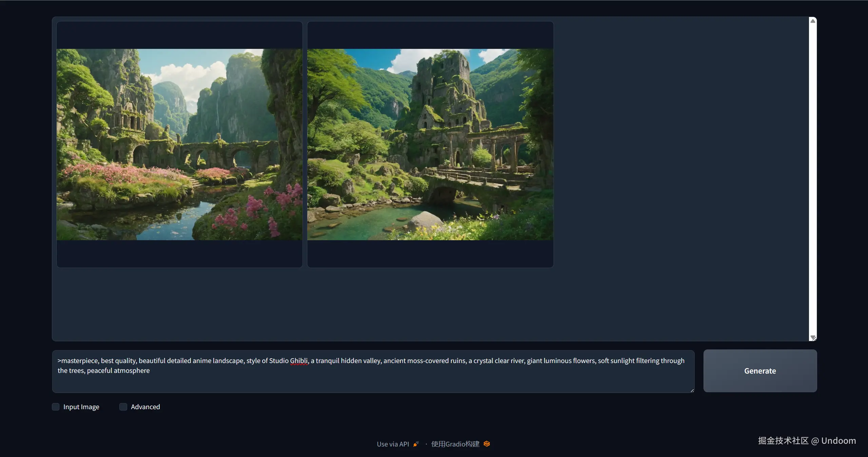
Task: Click the 'Advanced' label to expand options
Action: (x=145, y=407)
